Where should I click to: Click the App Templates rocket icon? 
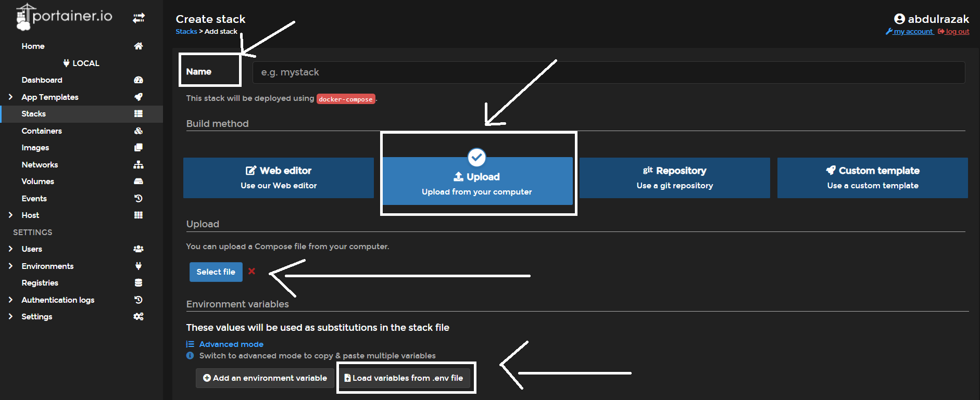coord(139,97)
